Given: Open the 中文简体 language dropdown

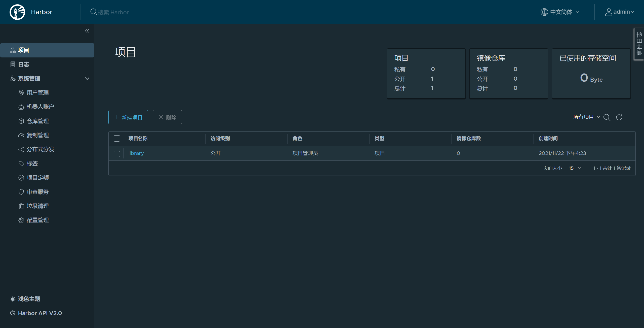Looking at the screenshot, I should [x=561, y=12].
